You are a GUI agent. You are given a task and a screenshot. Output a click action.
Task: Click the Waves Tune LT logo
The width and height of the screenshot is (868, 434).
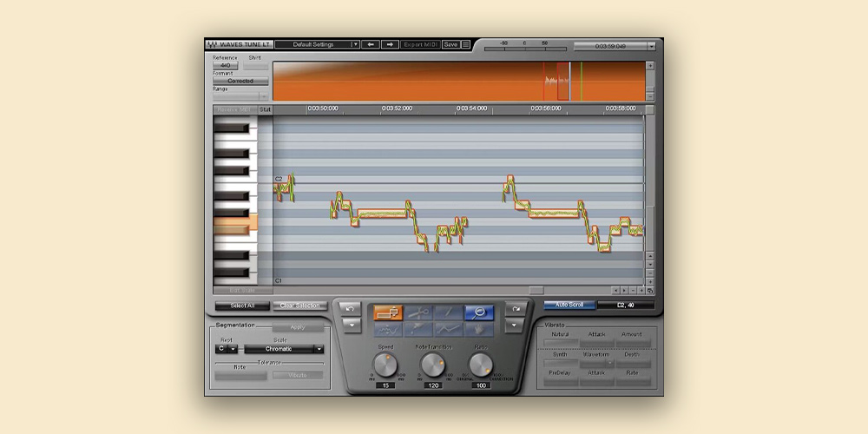(x=240, y=44)
